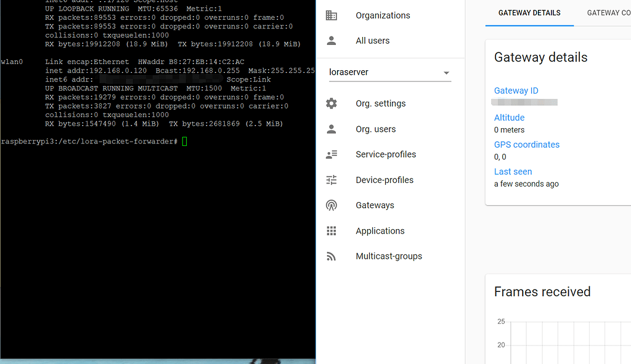Click the Altitude link

(509, 117)
